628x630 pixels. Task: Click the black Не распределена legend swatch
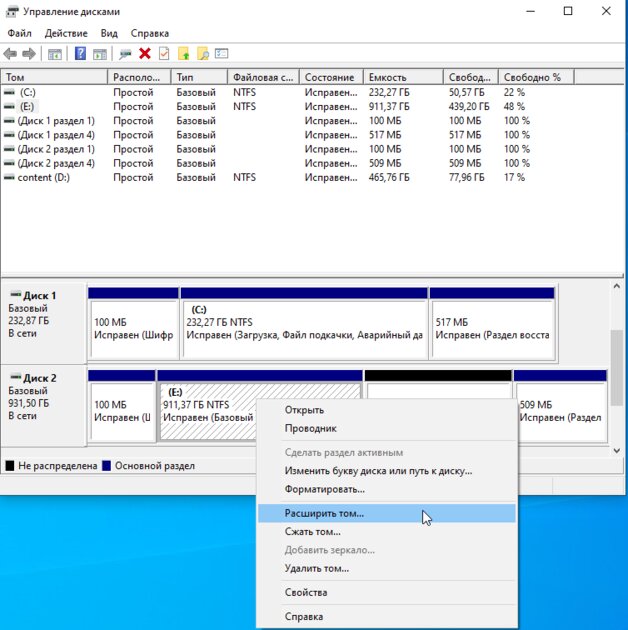tap(10, 466)
